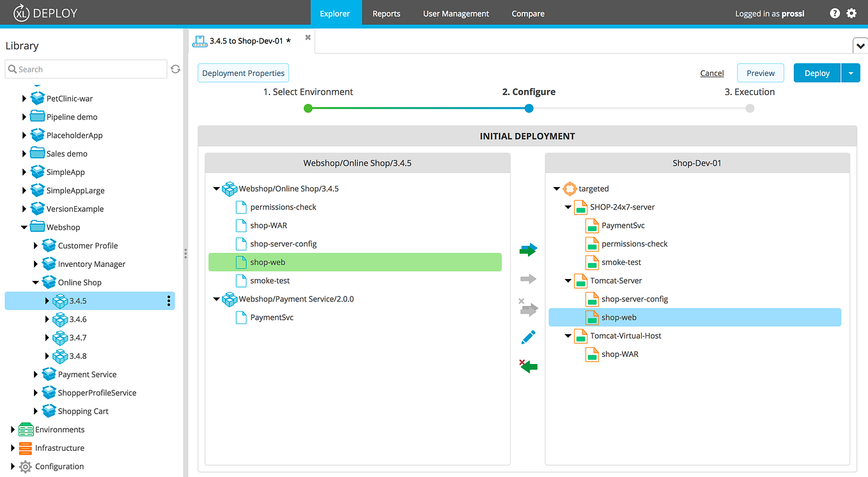Expand the Payment Service application
Image resolution: width=868 pixels, height=477 pixels.
point(36,374)
